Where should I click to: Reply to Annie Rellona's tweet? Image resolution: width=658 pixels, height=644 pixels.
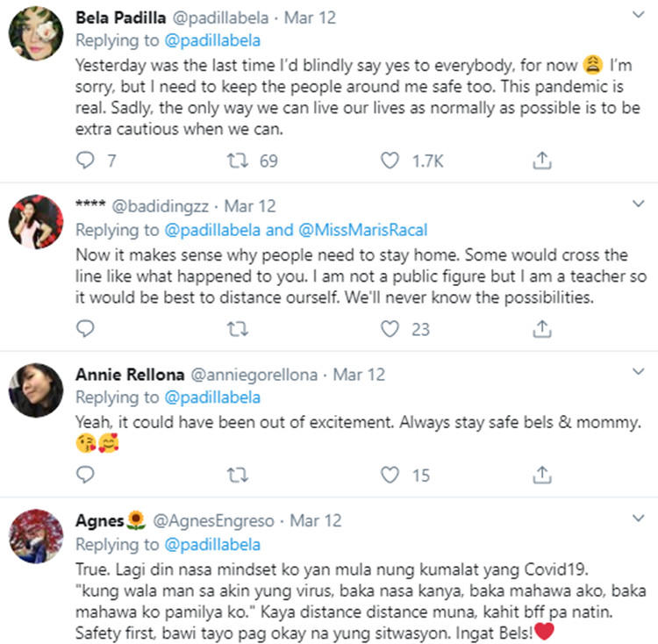(x=85, y=475)
